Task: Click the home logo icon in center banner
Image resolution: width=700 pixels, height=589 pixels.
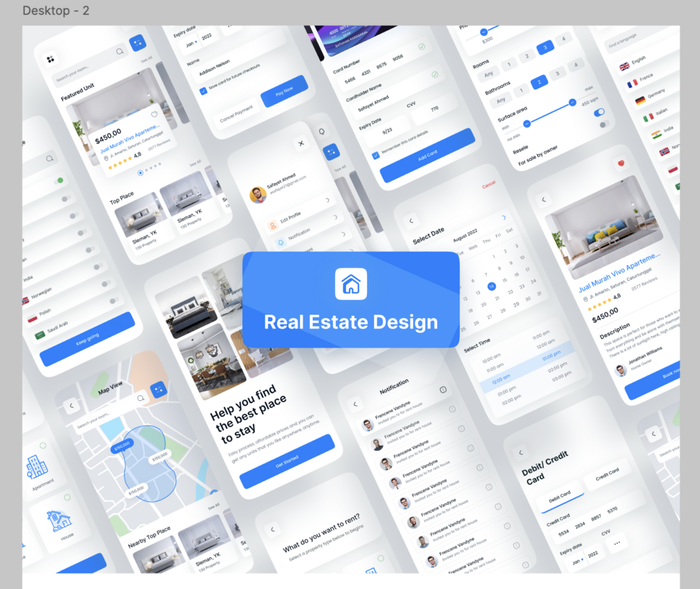Action: coord(351,284)
